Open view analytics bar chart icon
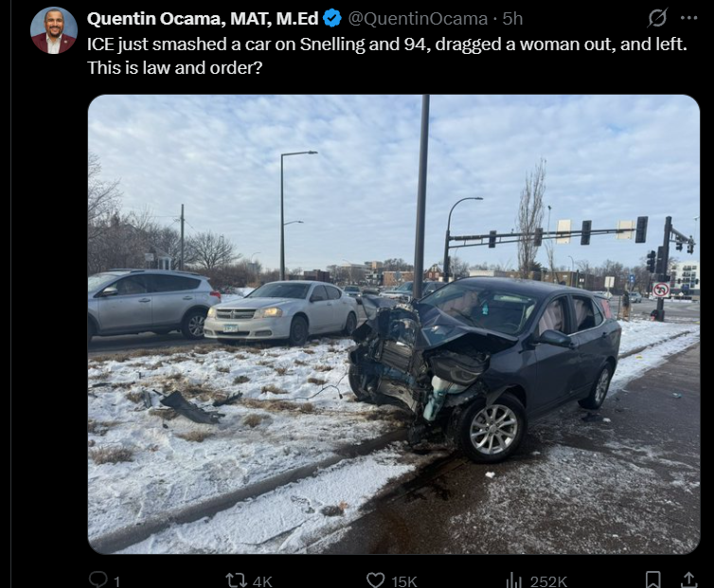The image size is (714, 588). (x=513, y=580)
